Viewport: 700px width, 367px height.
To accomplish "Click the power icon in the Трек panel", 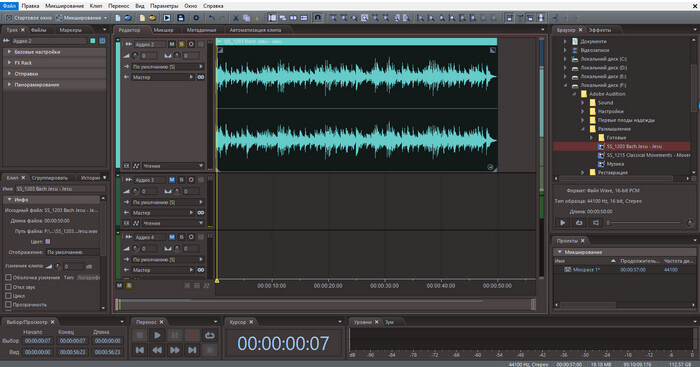I will point(102,41).
